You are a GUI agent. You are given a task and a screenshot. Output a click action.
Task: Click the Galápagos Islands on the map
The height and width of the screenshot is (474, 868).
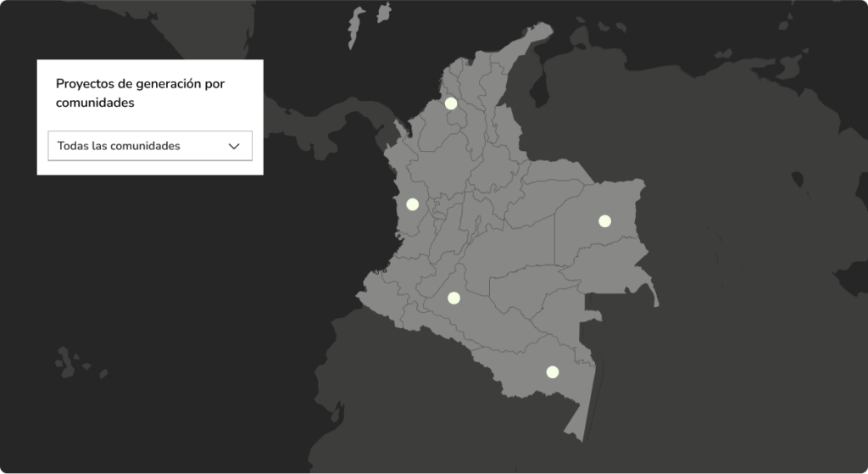pyautogui.click(x=68, y=361)
